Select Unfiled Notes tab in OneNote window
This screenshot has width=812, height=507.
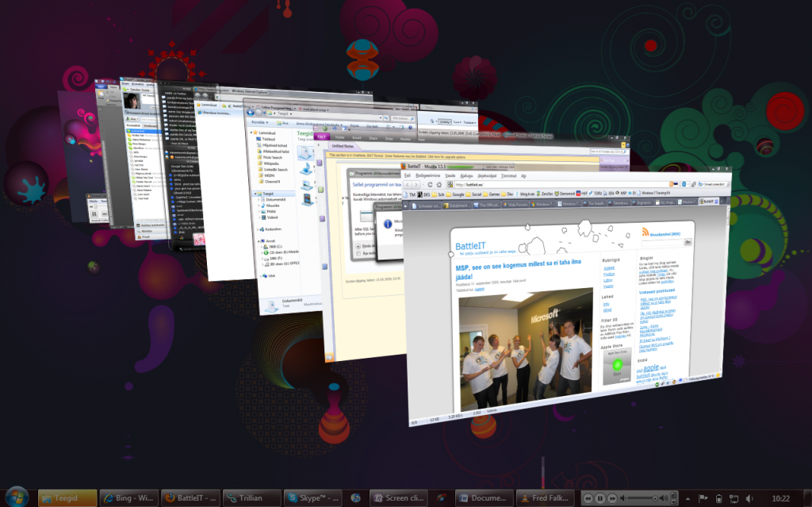[342, 146]
